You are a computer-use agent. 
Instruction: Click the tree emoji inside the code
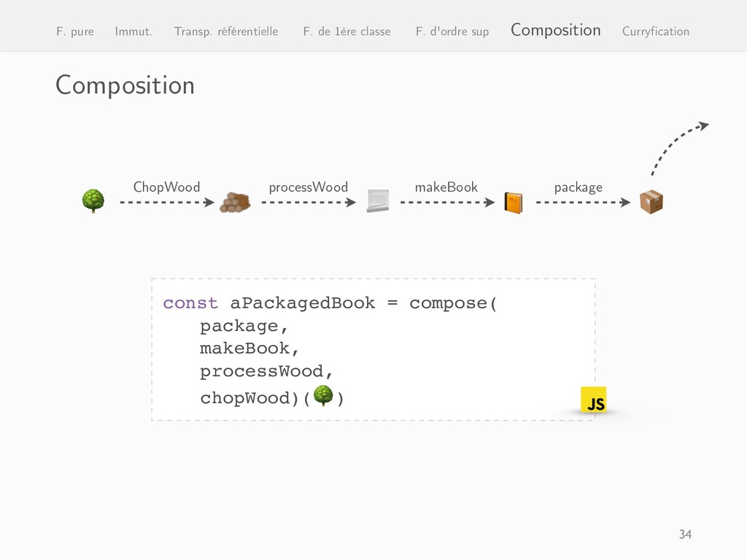tap(323, 395)
